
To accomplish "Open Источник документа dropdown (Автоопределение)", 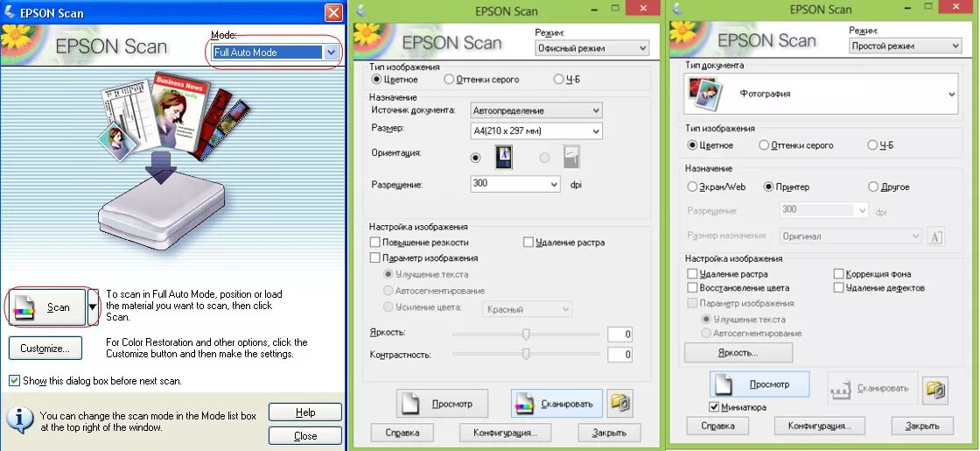I will (x=535, y=110).
